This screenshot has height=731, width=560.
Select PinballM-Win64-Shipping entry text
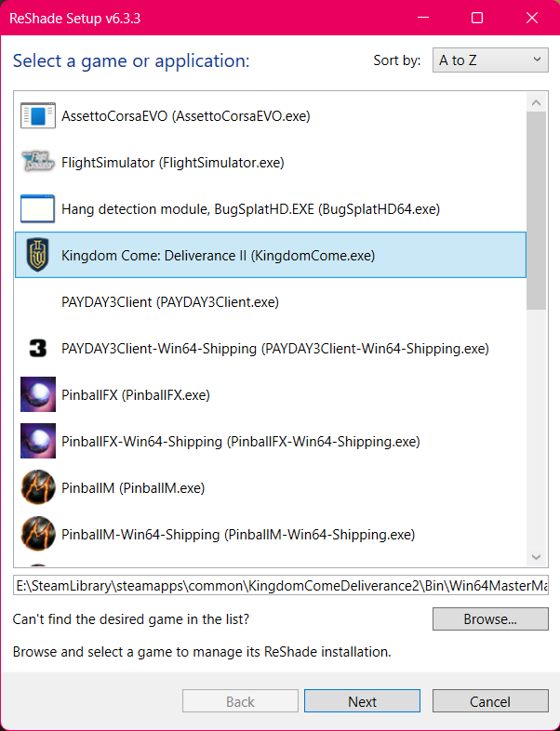(238, 535)
